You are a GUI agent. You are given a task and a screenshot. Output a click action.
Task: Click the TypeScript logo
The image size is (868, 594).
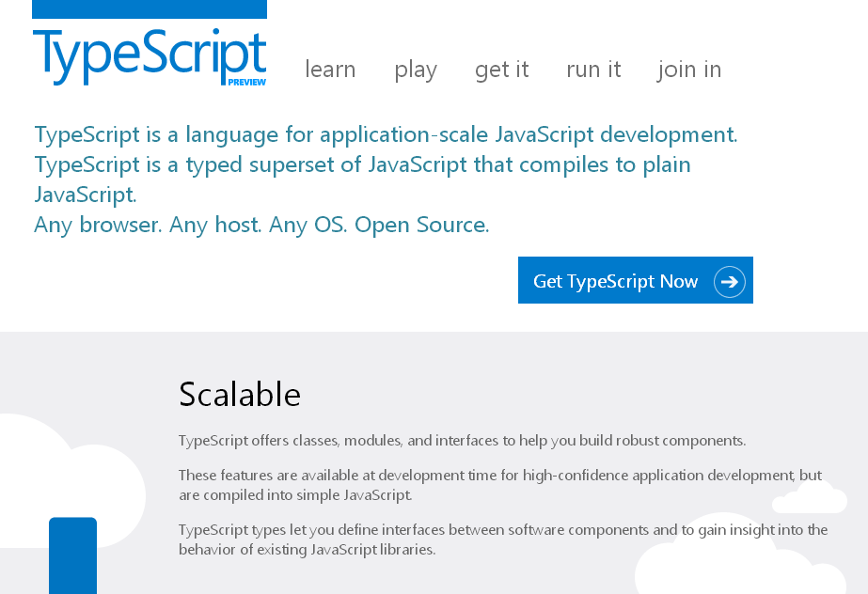click(x=149, y=55)
